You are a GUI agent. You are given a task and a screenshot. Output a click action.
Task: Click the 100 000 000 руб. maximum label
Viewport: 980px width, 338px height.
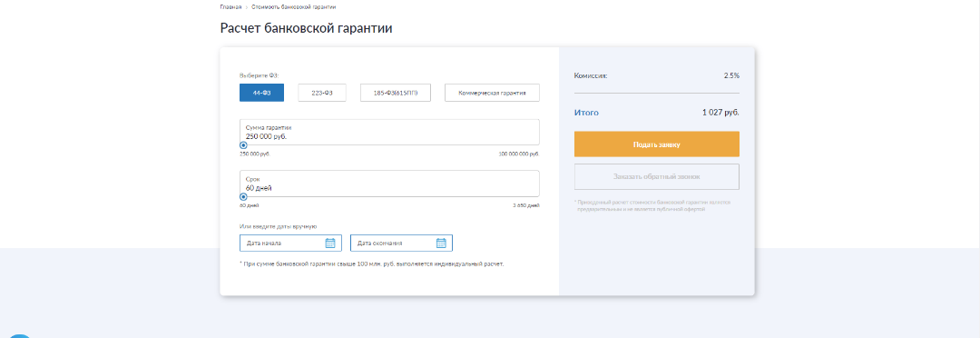pos(519,154)
